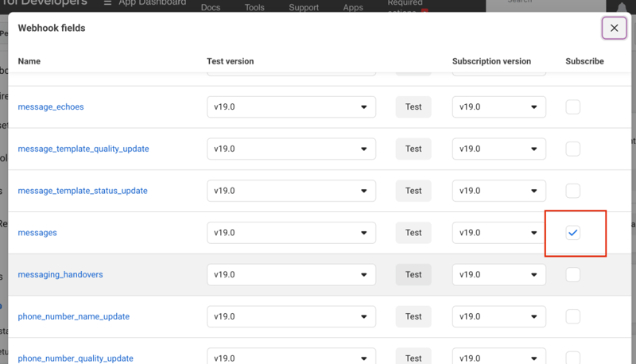Change message_template_quality_update Subscription version
This screenshot has width=636, height=364.
point(498,149)
